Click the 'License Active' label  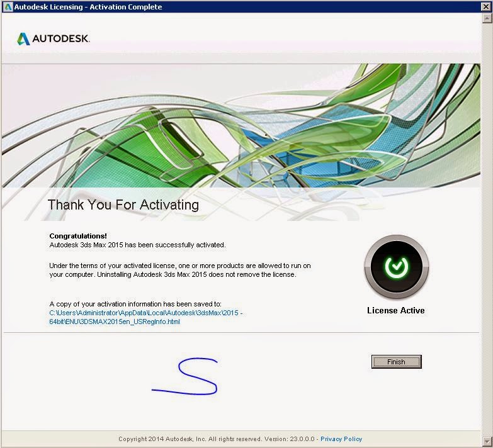point(396,310)
